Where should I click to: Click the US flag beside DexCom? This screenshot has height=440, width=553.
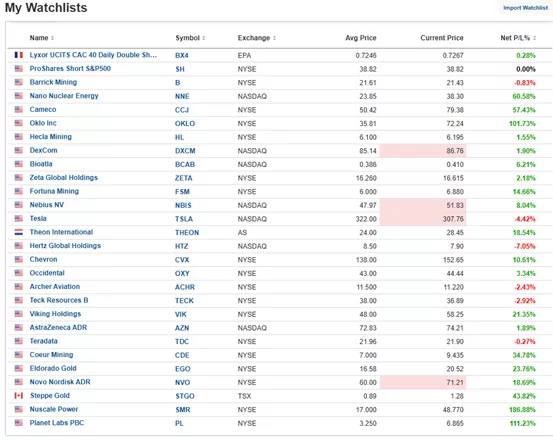point(19,150)
